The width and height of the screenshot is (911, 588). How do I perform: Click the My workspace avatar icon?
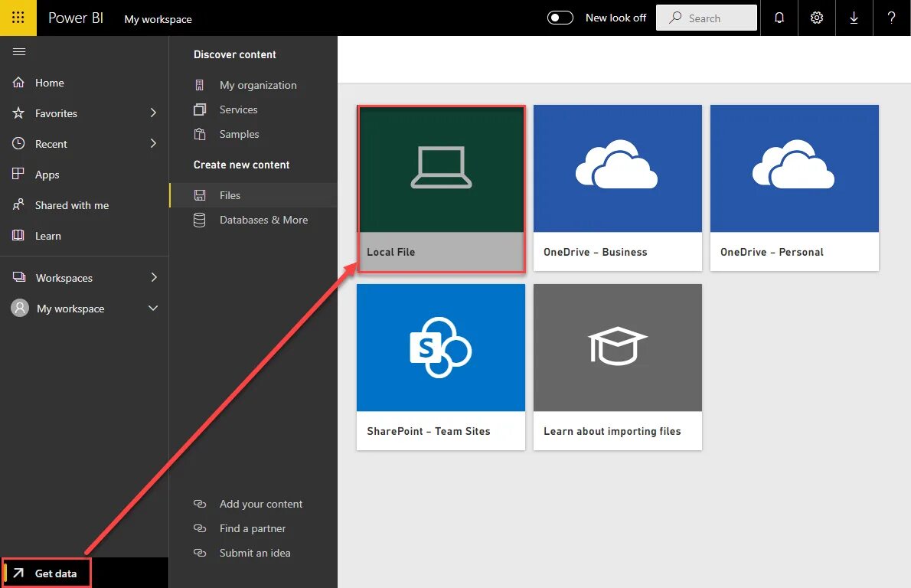[x=20, y=308]
